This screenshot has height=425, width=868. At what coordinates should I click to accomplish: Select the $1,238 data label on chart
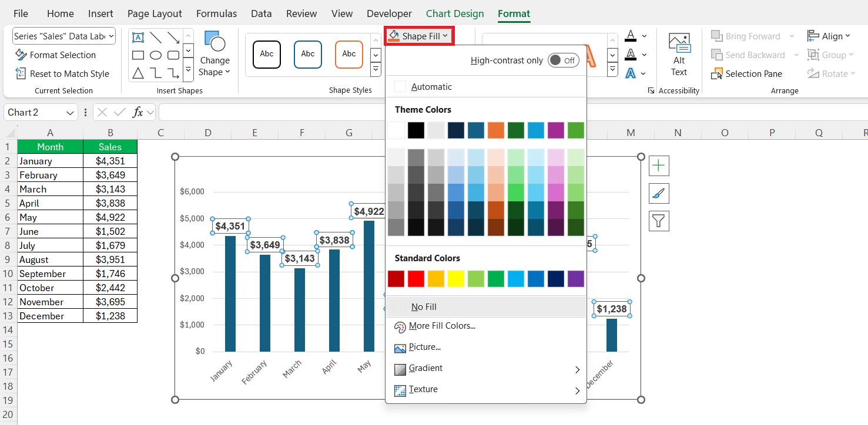[x=612, y=309]
